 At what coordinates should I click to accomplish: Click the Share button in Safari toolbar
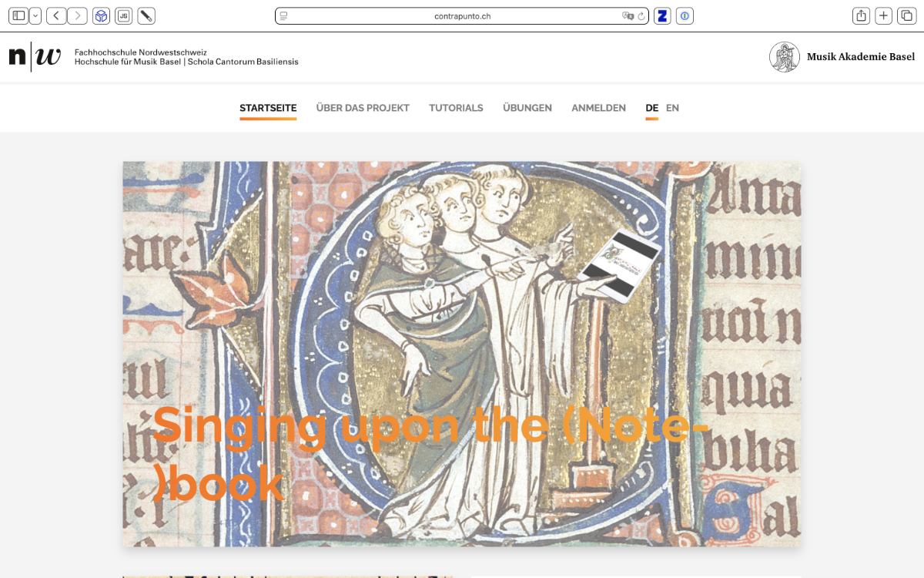click(x=862, y=15)
